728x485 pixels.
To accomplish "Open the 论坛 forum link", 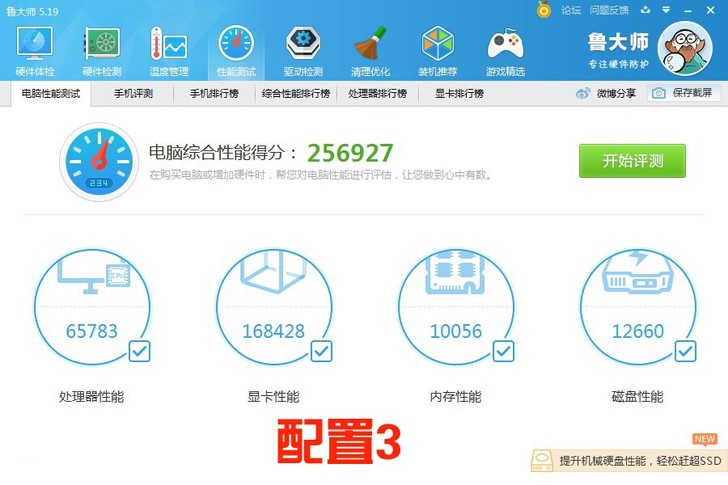I will pos(571,10).
